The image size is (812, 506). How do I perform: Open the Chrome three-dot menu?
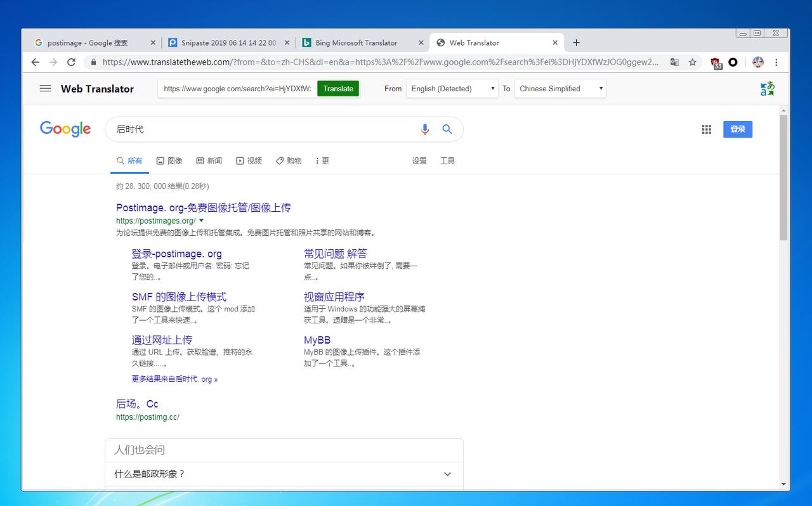776,62
